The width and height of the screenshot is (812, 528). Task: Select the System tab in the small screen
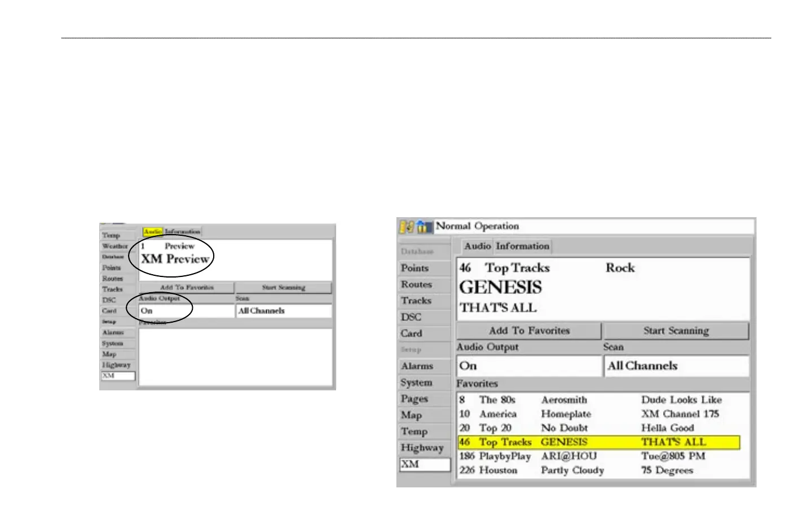tap(118, 344)
